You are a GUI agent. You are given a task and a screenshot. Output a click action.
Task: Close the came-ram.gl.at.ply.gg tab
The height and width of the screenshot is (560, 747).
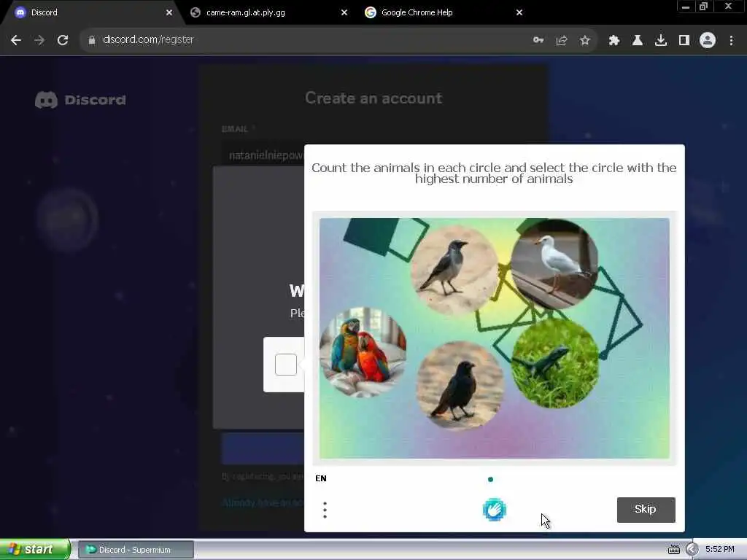coord(344,12)
